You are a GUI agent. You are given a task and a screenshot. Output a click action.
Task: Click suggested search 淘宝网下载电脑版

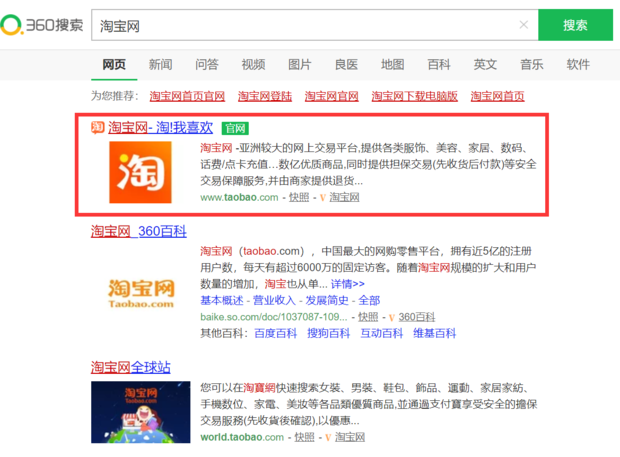point(415,96)
